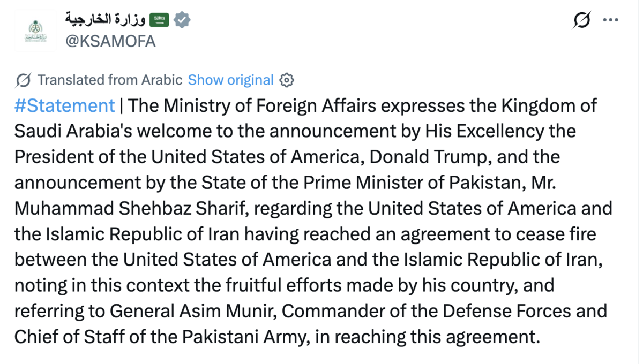Open the KSAMOFA profile avatar
The width and height of the screenshot is (643, 364).
click(35, 30)
